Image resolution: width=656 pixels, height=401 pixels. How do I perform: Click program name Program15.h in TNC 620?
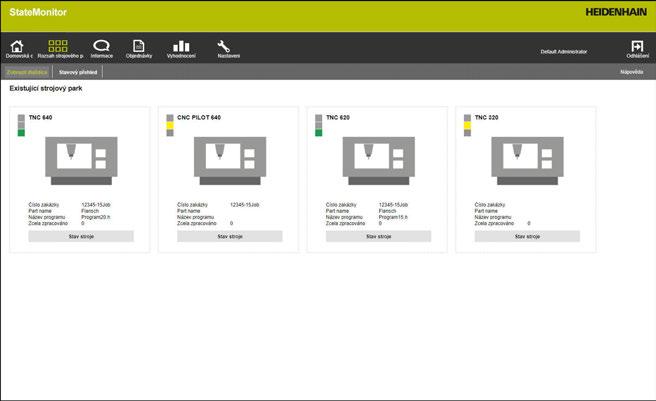coord(393,217)
